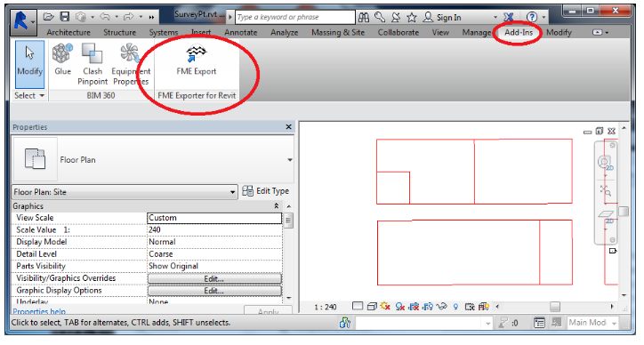Click the Scale Value 240 field
The height and width of the screenshot is (345, 644).
tap(214, 230)
